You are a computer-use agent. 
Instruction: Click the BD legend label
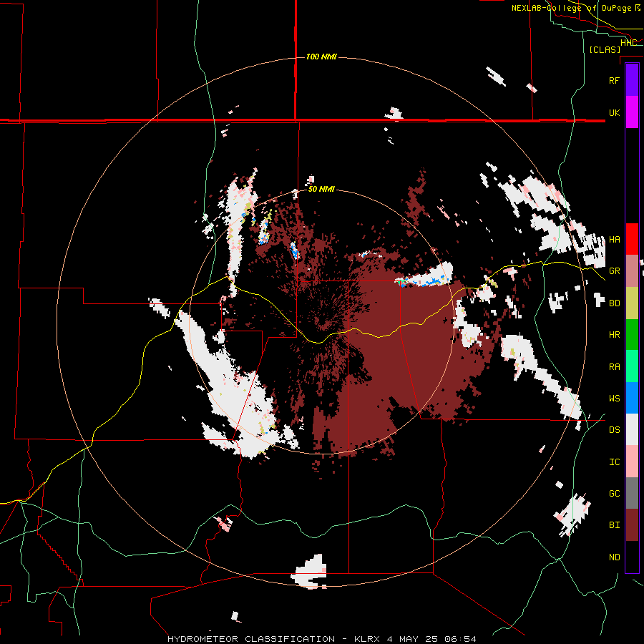point(614,303)
